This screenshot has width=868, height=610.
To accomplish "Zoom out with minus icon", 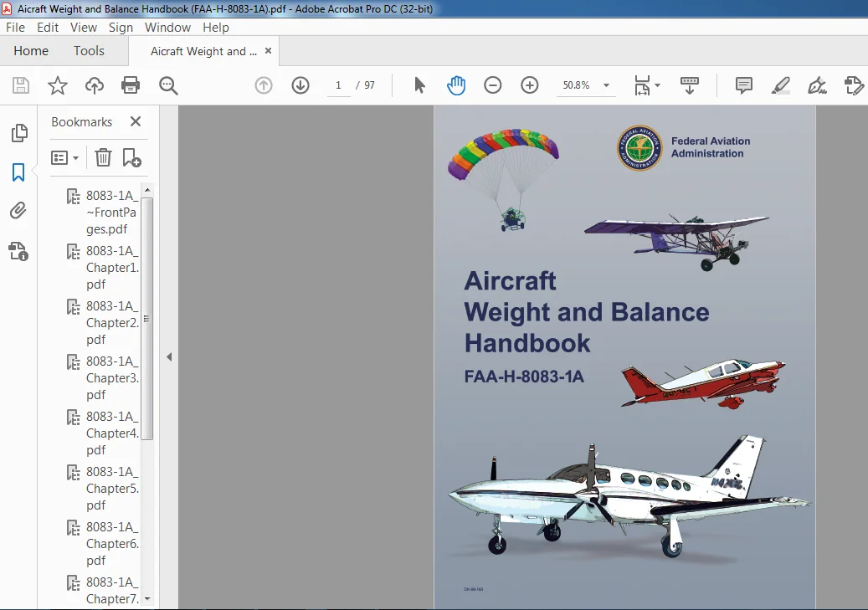I will click(x=493, y=85).
